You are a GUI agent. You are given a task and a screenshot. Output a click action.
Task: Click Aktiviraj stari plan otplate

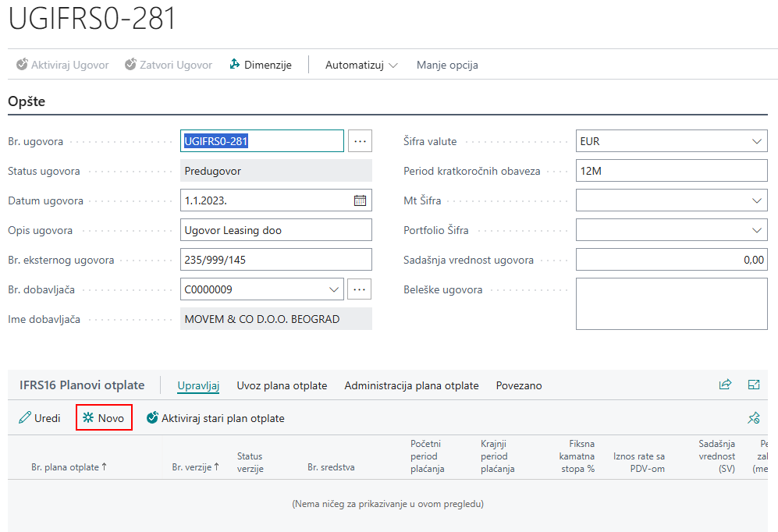pos(215,418)
